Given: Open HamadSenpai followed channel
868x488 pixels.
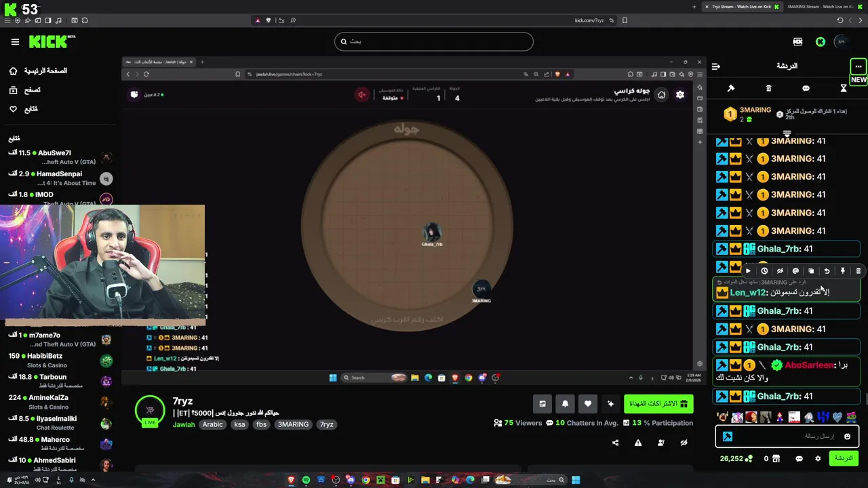Looking at the screenshot, I should pos(60,178).
